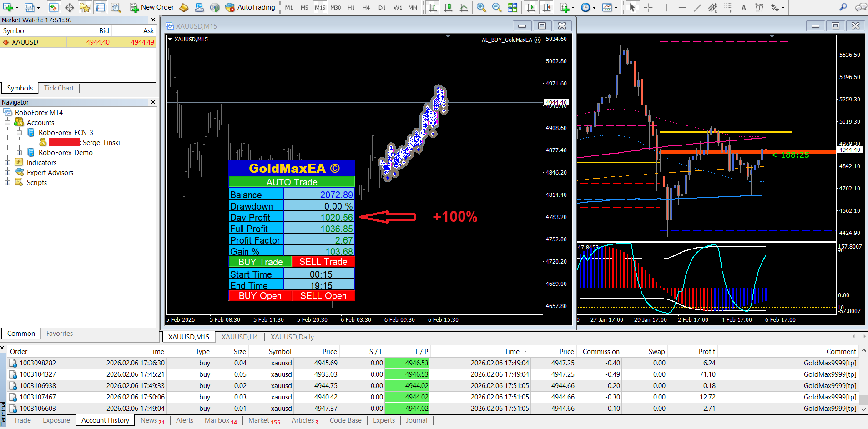Open the Arrows objects dropdown arrow
This screenshot has height=429, width=868.
coord(783,8)
